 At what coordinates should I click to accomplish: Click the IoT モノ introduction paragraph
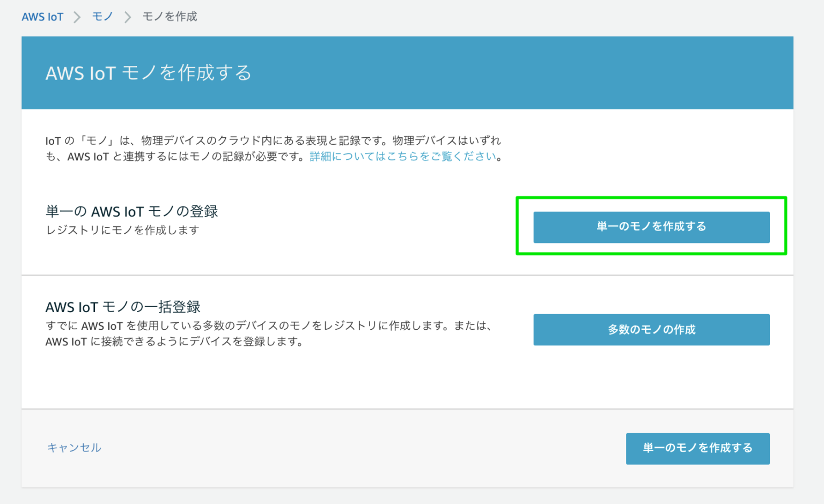pyautogui.click(x=273, y=149)
